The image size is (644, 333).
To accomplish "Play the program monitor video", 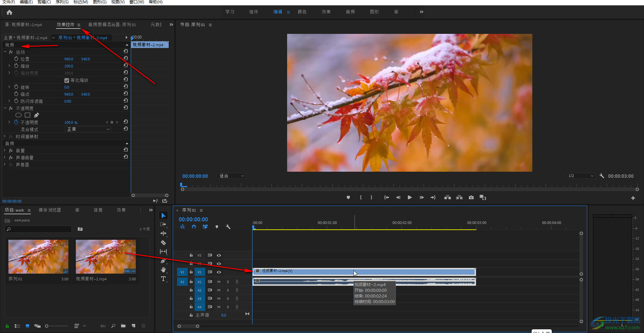I will click(410, 198).
